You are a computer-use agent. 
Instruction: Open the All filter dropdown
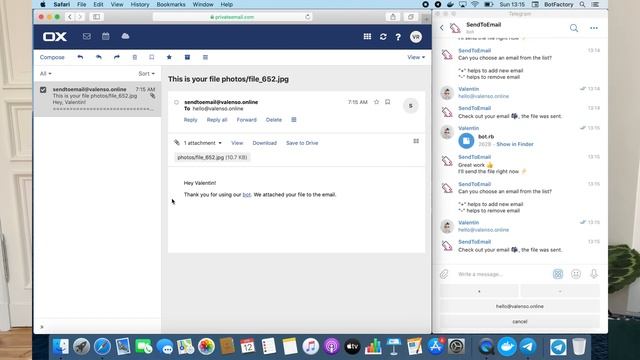click(x=46, y=74)
